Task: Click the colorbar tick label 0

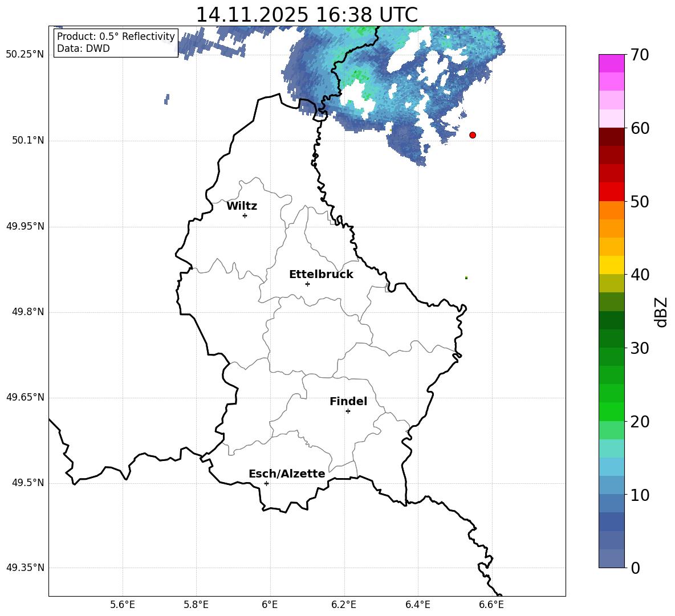Action: coord(636,568)
